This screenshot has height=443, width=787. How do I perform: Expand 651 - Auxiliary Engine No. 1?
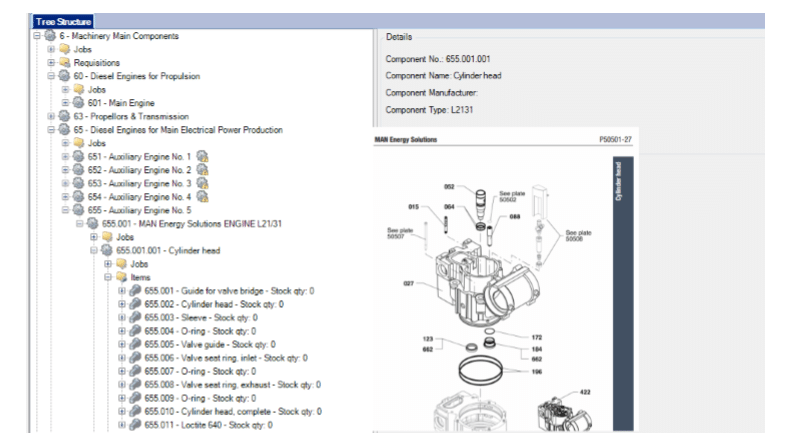tap(65, 157)
